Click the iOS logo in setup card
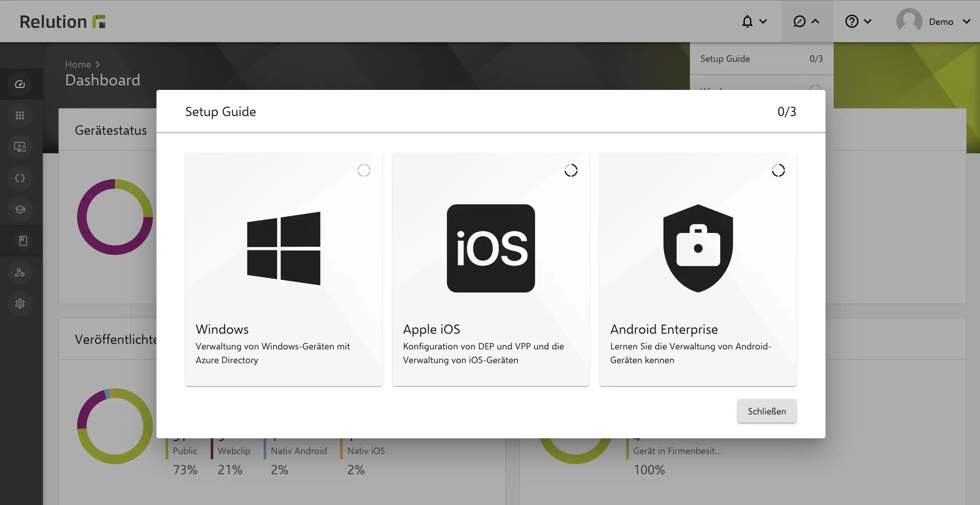Viewport: 980px width, 505px height. click(x=491, y=248)
